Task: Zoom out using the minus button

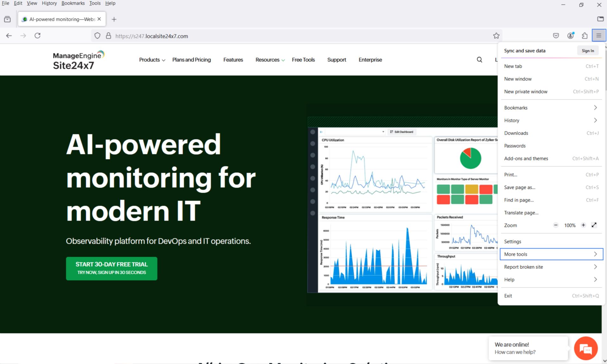Action: [x=556, y=225]
